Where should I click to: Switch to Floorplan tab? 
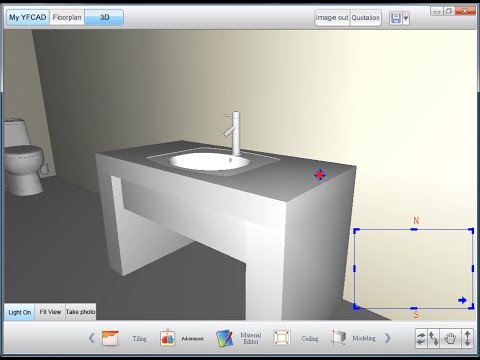(x=67, y=17)
